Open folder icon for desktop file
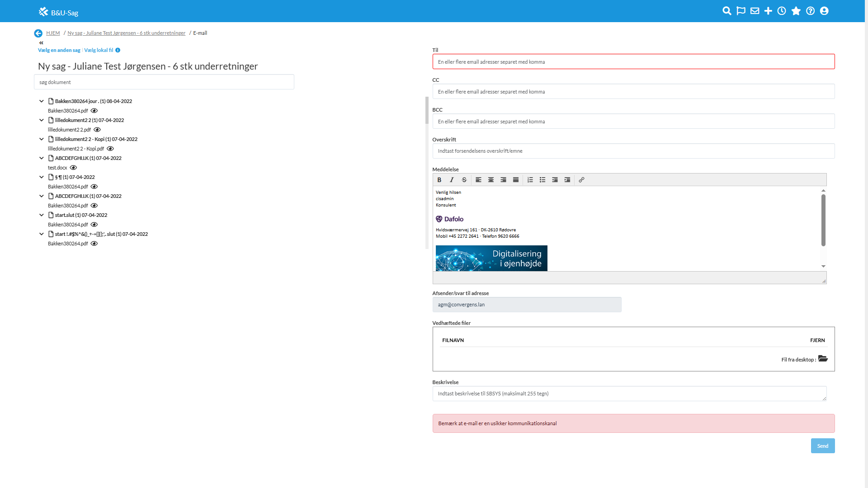The image size is (868, 488). [x=823, y=359]
